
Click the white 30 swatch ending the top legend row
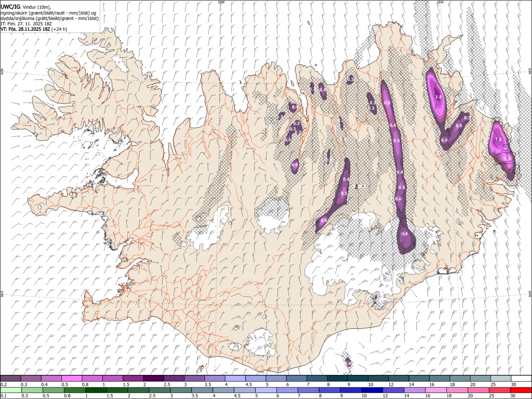pos(521,378)
